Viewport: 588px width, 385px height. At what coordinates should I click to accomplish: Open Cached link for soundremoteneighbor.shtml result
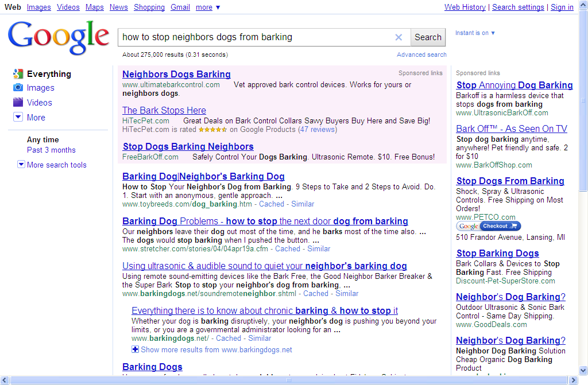(x=316, y=294)
